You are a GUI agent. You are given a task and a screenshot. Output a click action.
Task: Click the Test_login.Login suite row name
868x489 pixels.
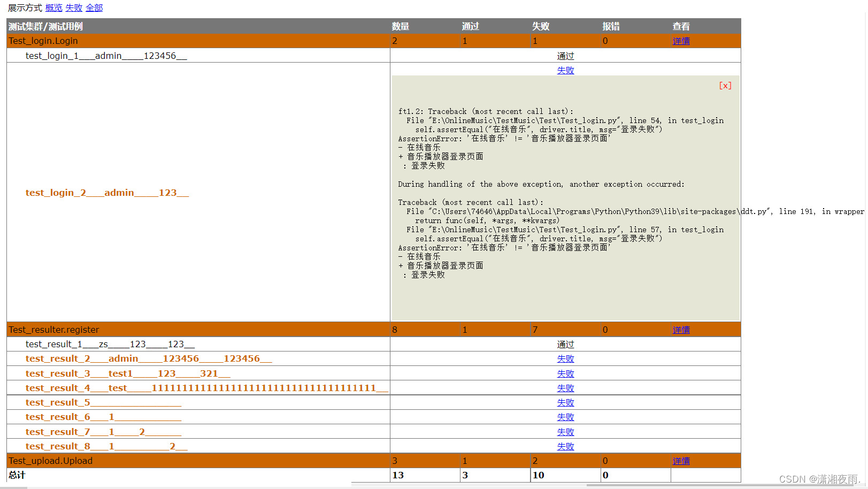click(x=43, y=41)
